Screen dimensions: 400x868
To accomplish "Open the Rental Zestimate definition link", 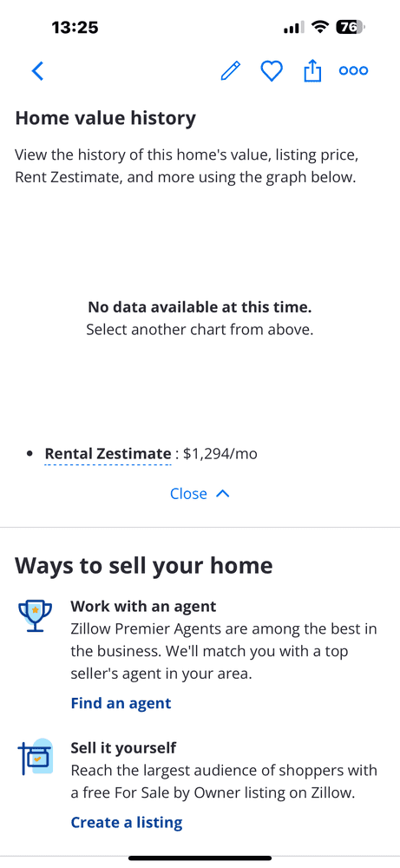I will pyautogui.click(x=108, y=454).
